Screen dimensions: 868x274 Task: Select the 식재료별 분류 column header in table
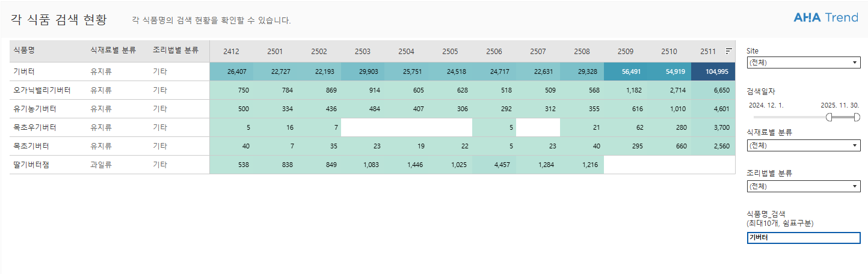pos(112,50)
